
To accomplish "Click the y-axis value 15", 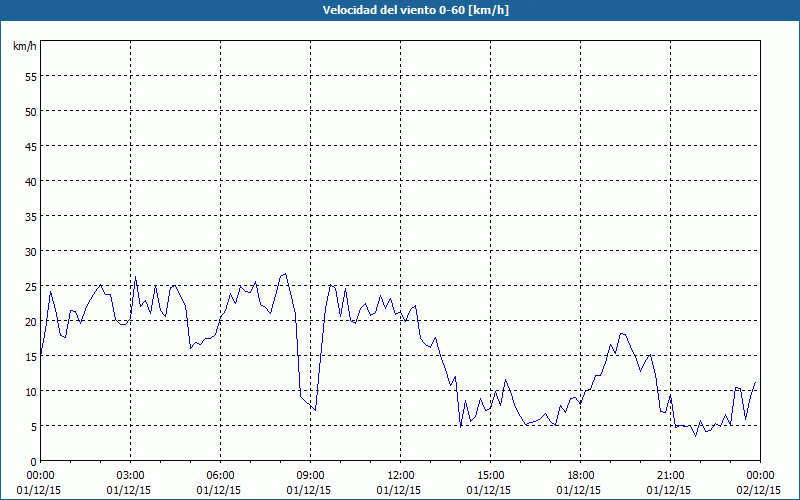I will pos(31,357).
